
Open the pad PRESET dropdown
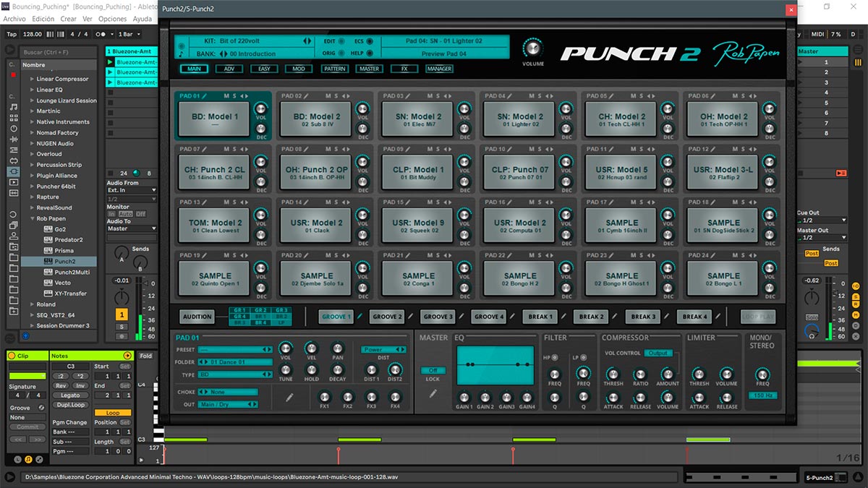pyautogui.click(x=235, y=350)
